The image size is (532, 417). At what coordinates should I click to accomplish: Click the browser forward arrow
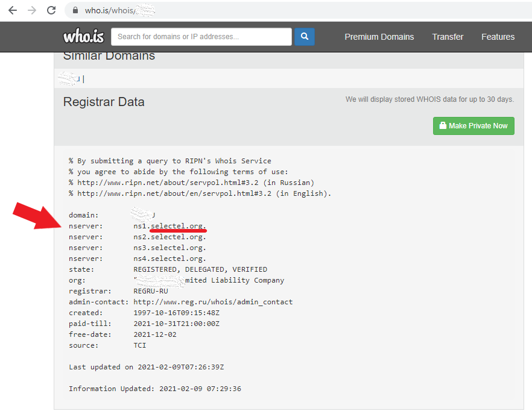[32, 10]
